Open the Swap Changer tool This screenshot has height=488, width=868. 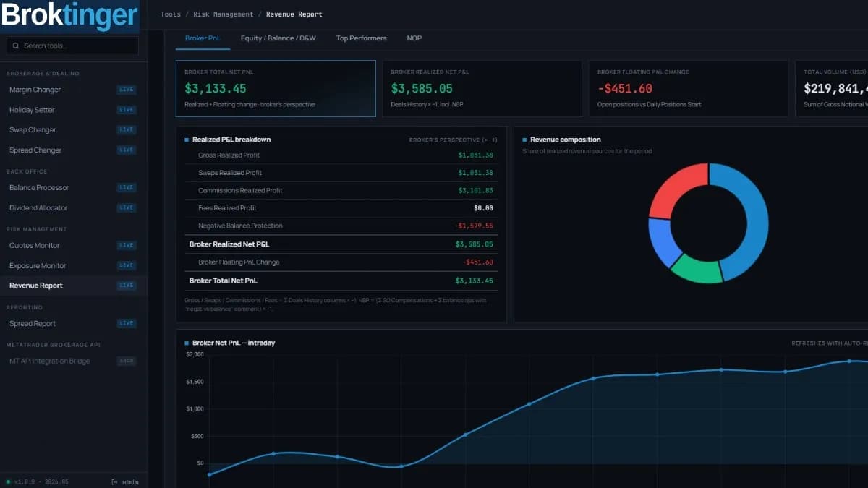[72, 130]
